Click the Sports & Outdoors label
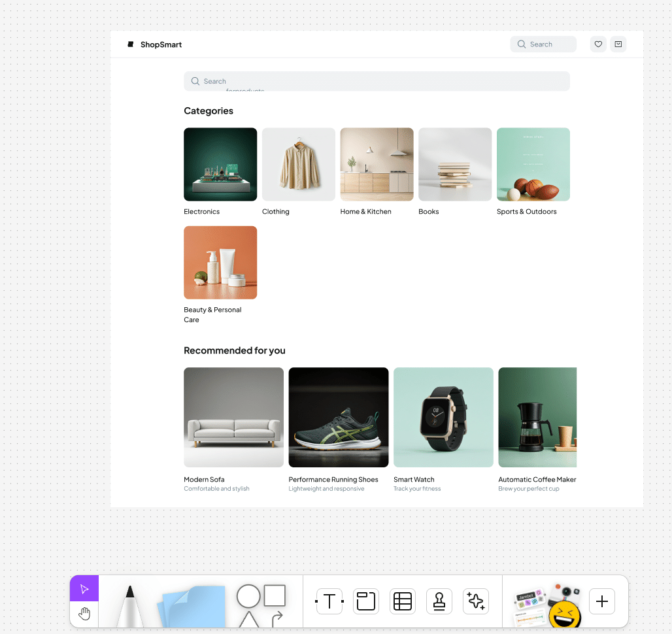The width and height of the screenshot is (672, 634). click(527, 212)
